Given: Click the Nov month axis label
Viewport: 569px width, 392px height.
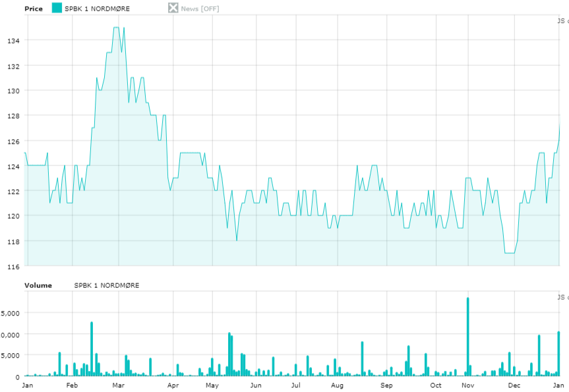Looking at the screenshot, I should pyautogui.click(x=467, y=385).
